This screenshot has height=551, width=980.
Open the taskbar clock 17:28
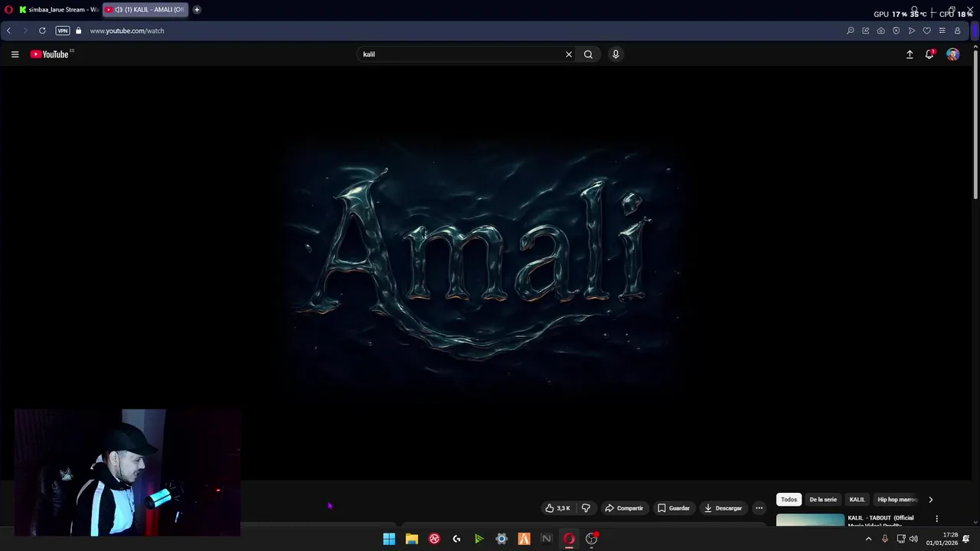click(942, 539)
